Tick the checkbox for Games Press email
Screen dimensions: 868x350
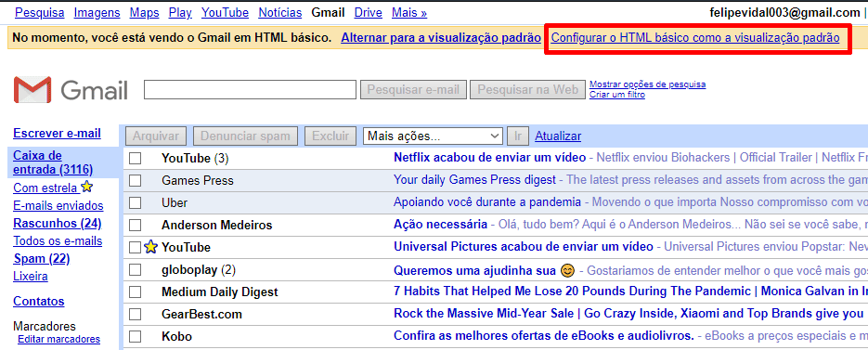[135, 180]
